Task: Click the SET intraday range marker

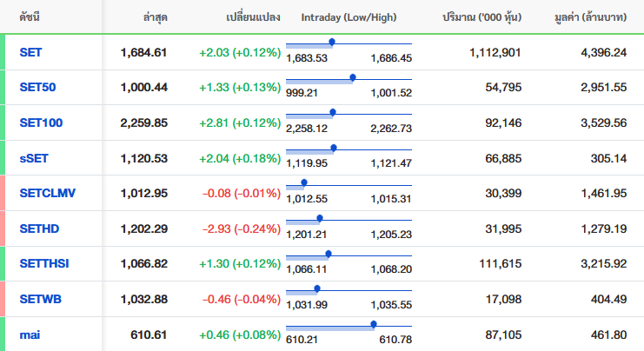Action: point(332,43)
